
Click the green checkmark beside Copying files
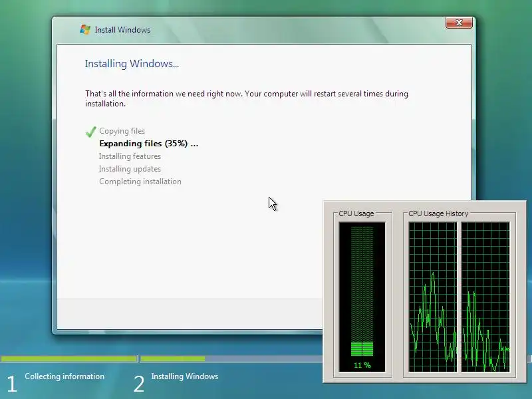[90, 132]
